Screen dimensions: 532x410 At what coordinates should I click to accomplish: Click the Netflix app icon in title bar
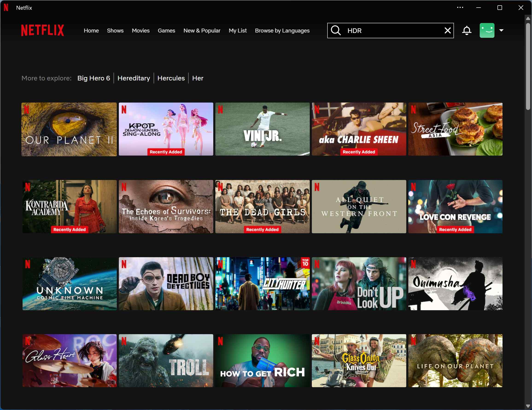click(6, 8)
